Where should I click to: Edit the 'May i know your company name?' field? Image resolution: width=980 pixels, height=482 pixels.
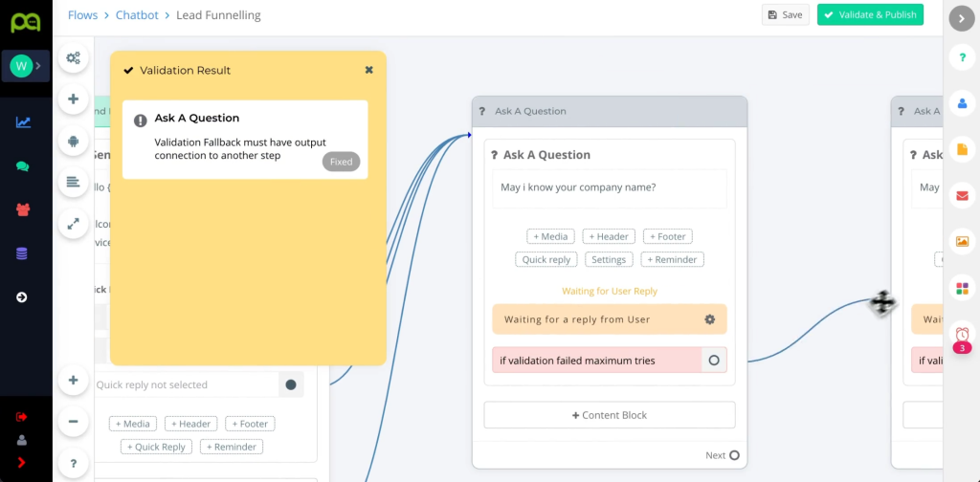click(610, 188)
